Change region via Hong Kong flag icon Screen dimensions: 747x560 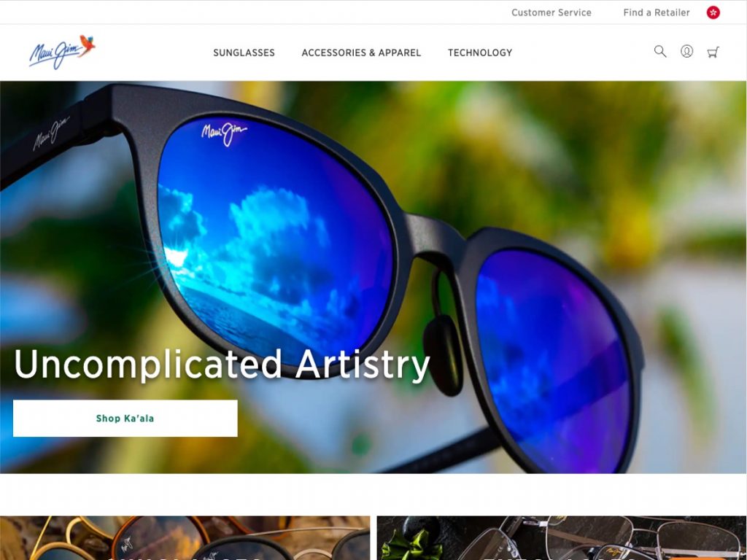tap(713, 12)
